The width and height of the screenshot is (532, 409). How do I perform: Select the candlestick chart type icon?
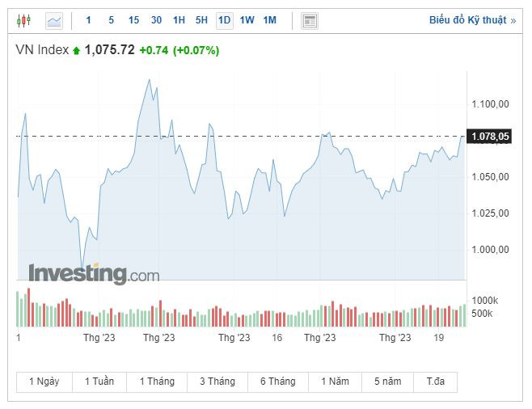[x=23, y=19]
